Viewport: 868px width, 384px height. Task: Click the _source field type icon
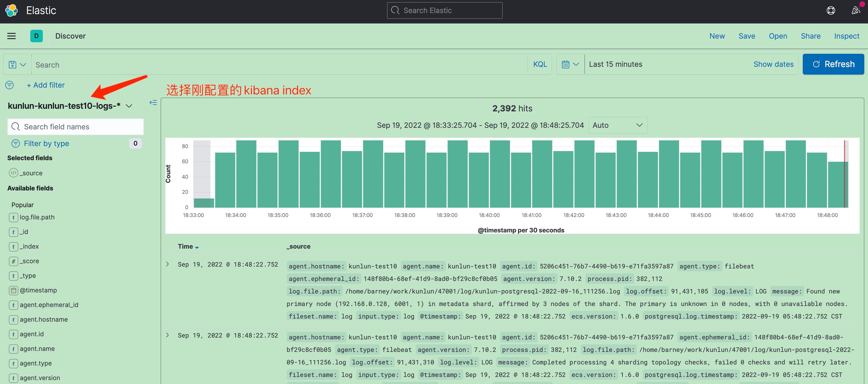pos(14,173)
